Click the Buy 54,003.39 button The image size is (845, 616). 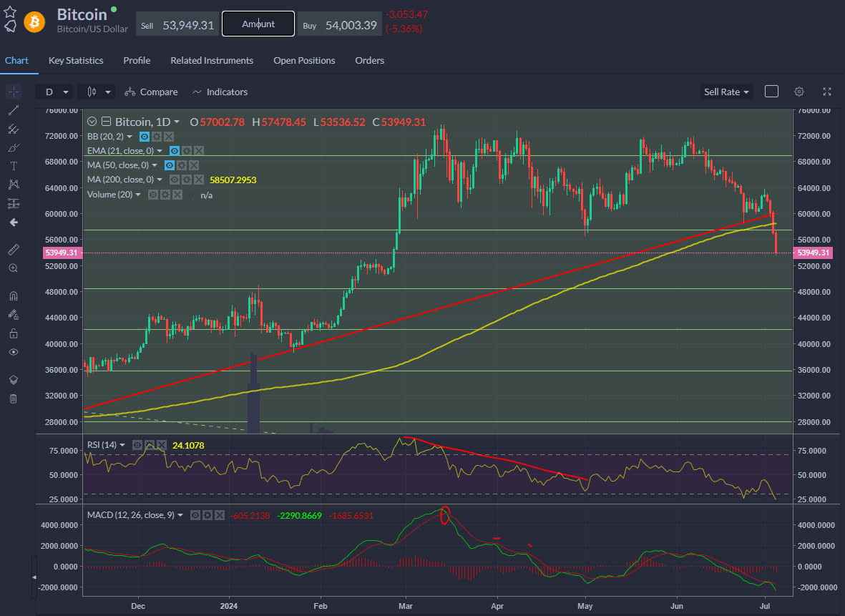[x=340, y=24]
